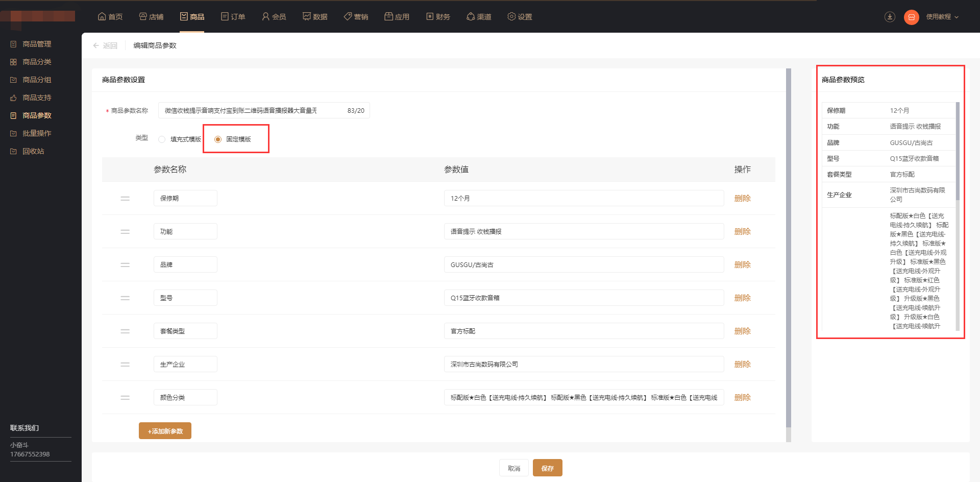
Task: Click the drag handle for 保修期 row
Action: click(x=125, y=198)
